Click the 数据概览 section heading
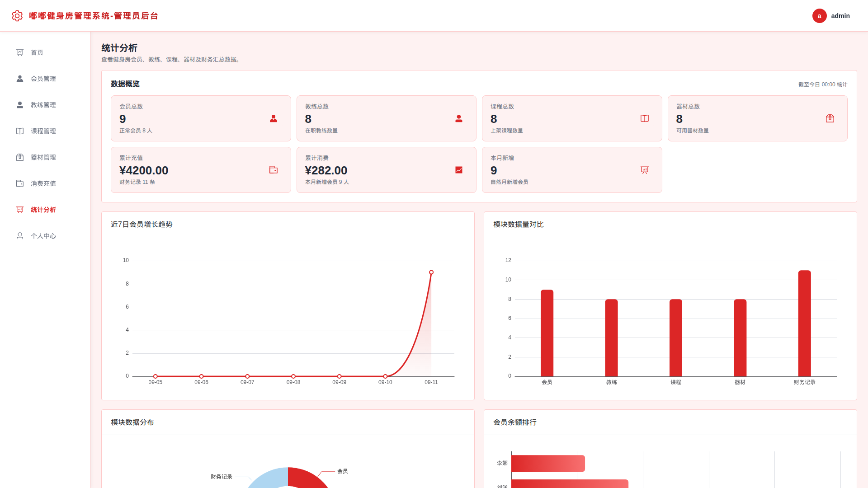The height and width of the screenshot is (488, 868). click(x=125, y=84)
